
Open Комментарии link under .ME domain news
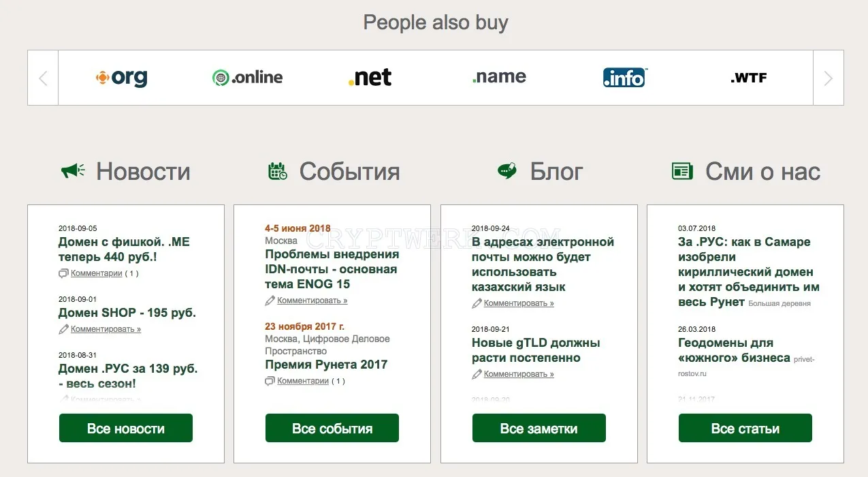coord(97,273)
